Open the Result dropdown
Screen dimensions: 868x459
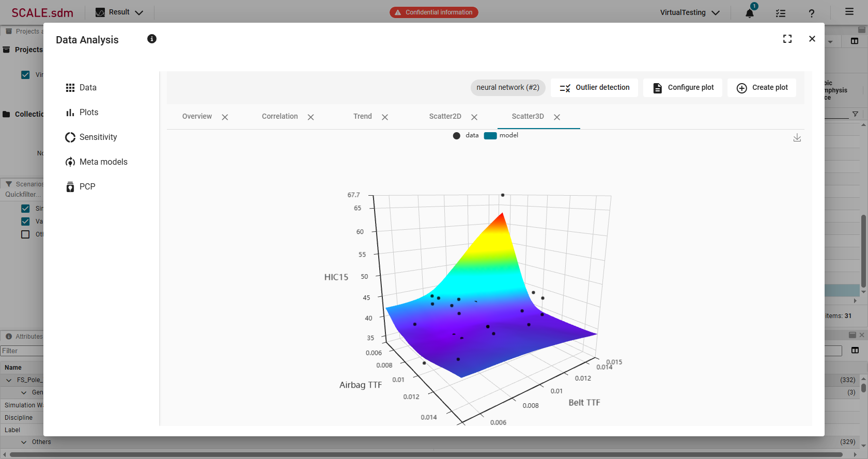pos(119,12)
